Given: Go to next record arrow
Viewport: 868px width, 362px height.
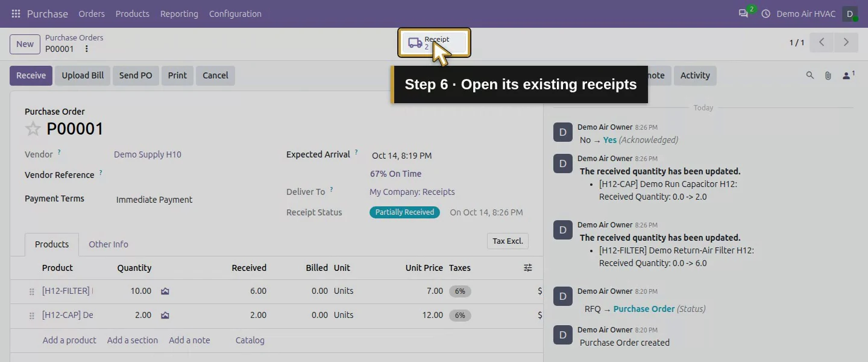Looking at the screenshot, I should pos(846,42).
